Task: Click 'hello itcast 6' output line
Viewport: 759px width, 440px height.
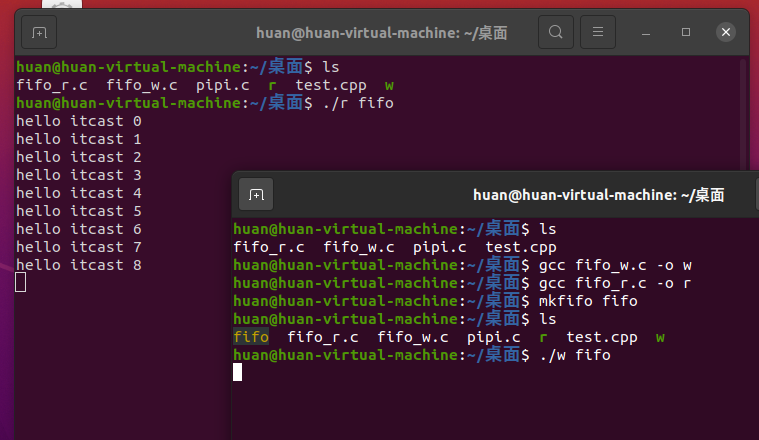Action: click(x=79, y=229)
